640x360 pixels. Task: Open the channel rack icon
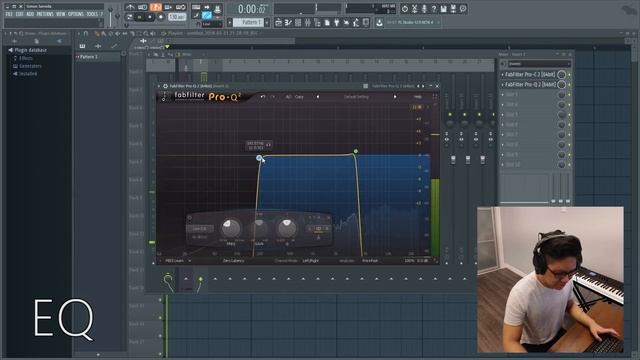click(298, 23)
